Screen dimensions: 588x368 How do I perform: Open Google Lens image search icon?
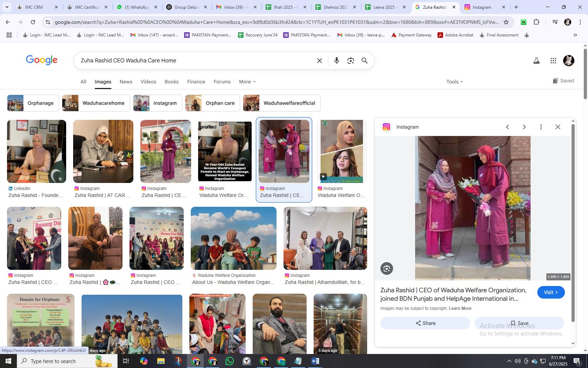[350, 61]
